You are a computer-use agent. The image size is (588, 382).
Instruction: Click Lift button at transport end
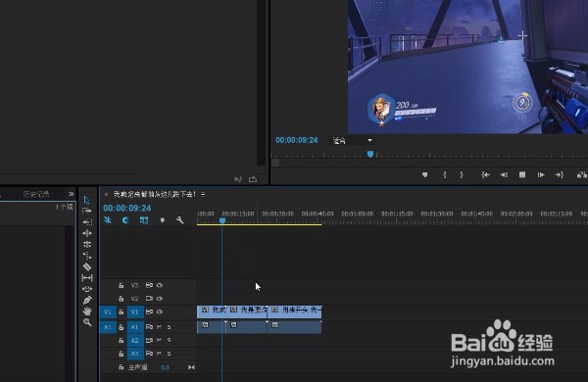[581, 174]
